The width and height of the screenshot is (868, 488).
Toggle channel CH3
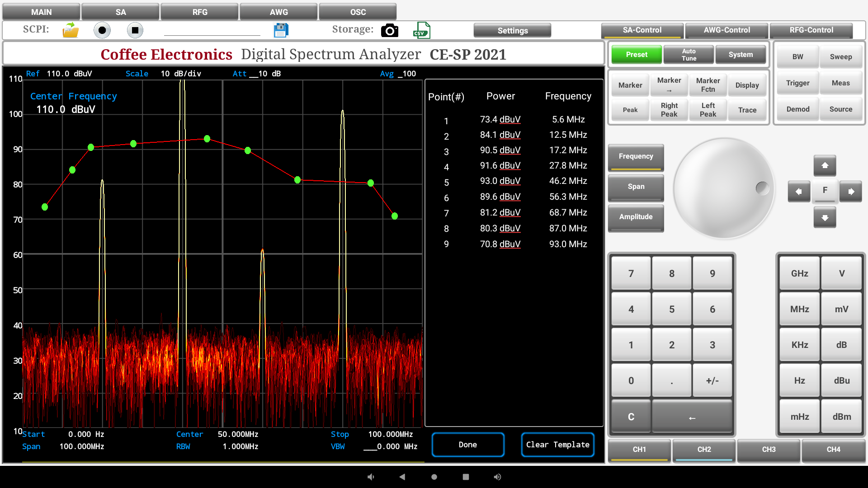pos(769,450)
